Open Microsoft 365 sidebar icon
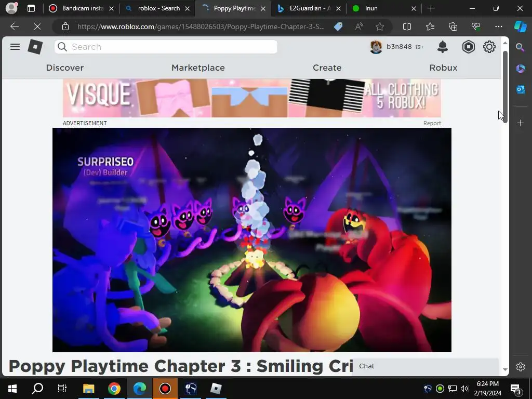Viewport: 532px width, 399px height. 520,69
